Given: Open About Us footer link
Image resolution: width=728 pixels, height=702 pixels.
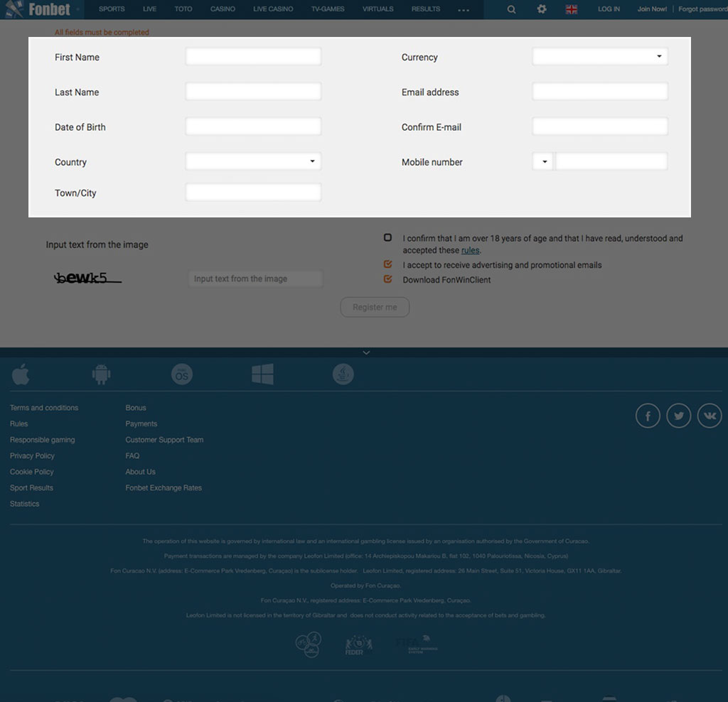Looking at the screenshot, I should [140, 471].
